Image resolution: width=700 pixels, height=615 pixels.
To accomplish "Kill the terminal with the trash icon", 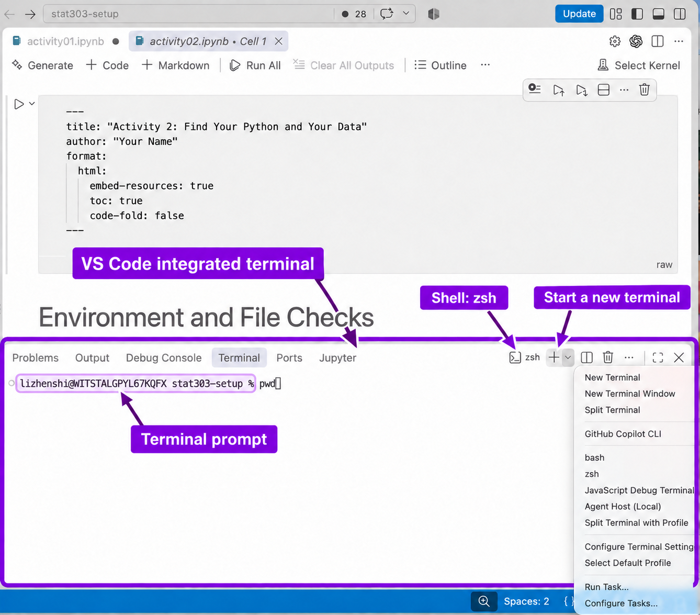I will (x=608, y=357).
